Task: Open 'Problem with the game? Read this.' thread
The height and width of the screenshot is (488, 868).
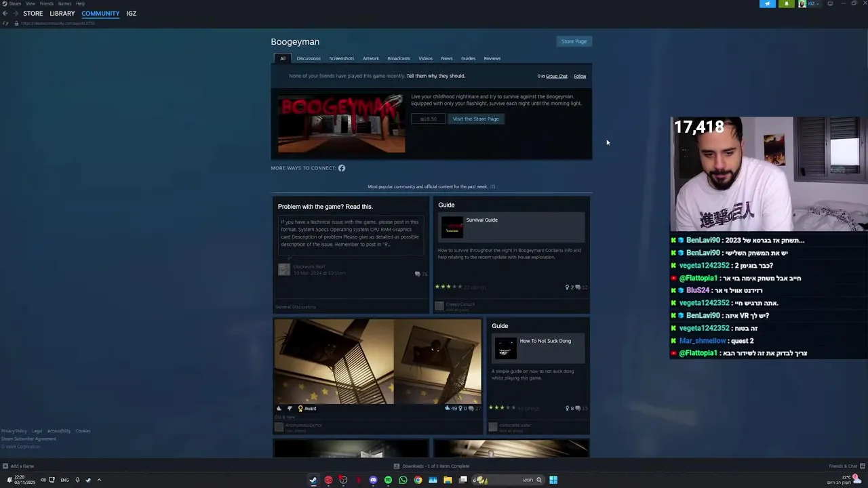Action: [x=325, y=207]
